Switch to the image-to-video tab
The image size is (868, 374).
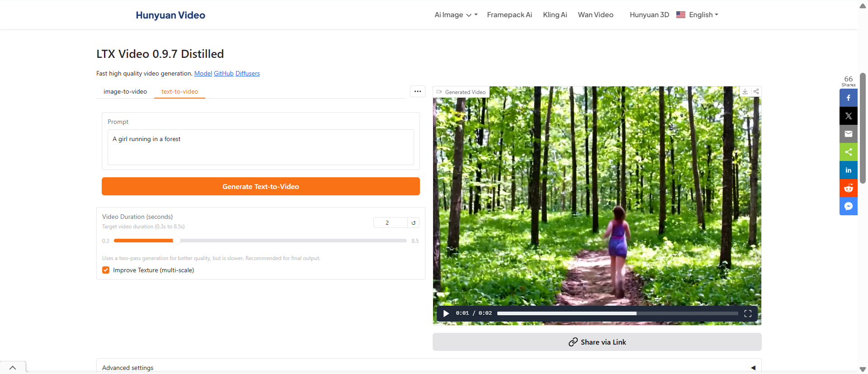125,91
